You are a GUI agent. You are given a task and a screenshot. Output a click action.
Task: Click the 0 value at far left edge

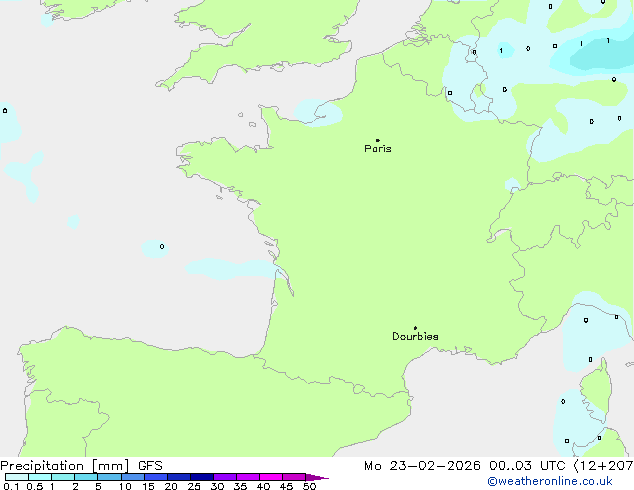point(5,111)
